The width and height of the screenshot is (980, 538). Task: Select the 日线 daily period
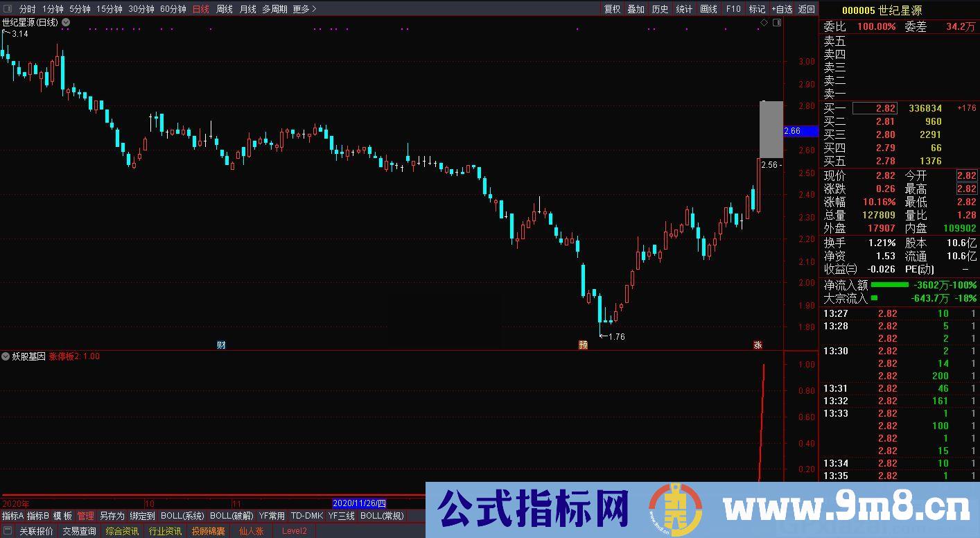click(x=201, y=9)
